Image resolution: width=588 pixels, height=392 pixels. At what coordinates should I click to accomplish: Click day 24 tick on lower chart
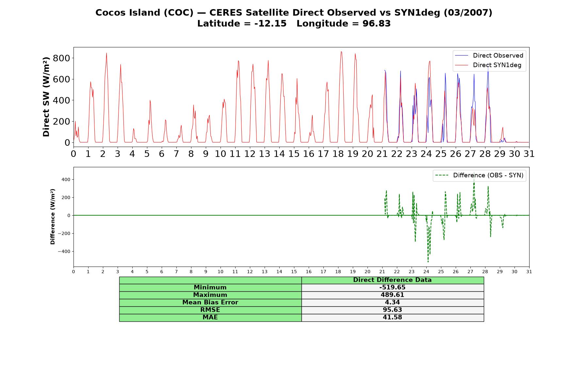426,271
